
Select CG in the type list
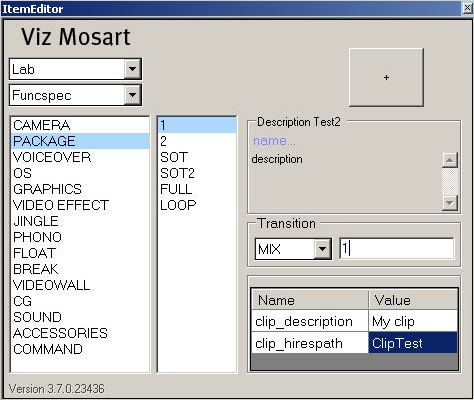(x=80, y=301)
